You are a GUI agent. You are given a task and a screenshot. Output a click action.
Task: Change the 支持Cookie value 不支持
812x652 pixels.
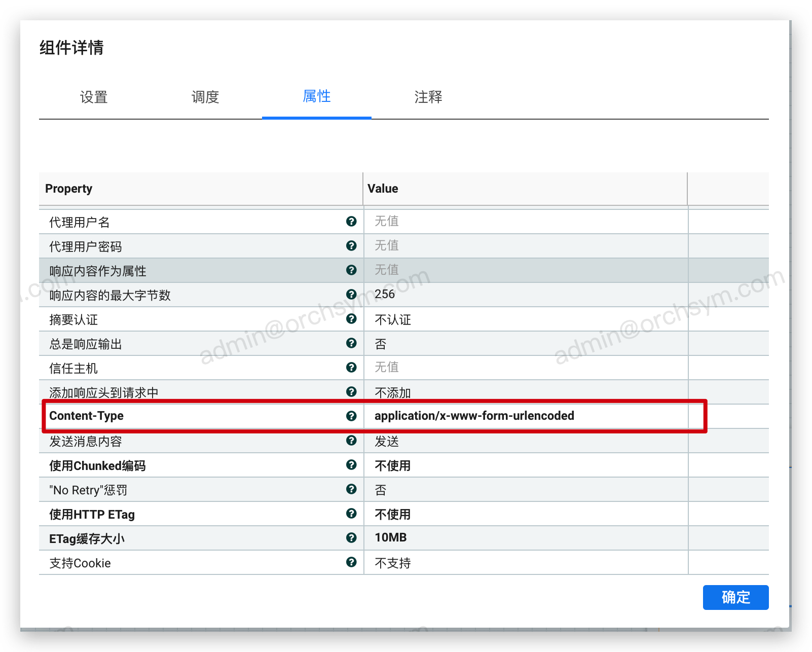point(525,563)
